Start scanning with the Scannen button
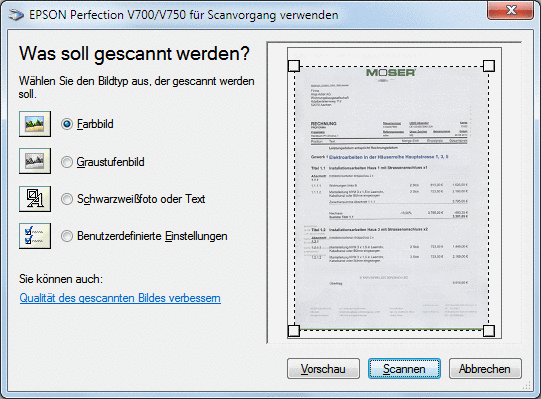 click(x=404, y=369)
